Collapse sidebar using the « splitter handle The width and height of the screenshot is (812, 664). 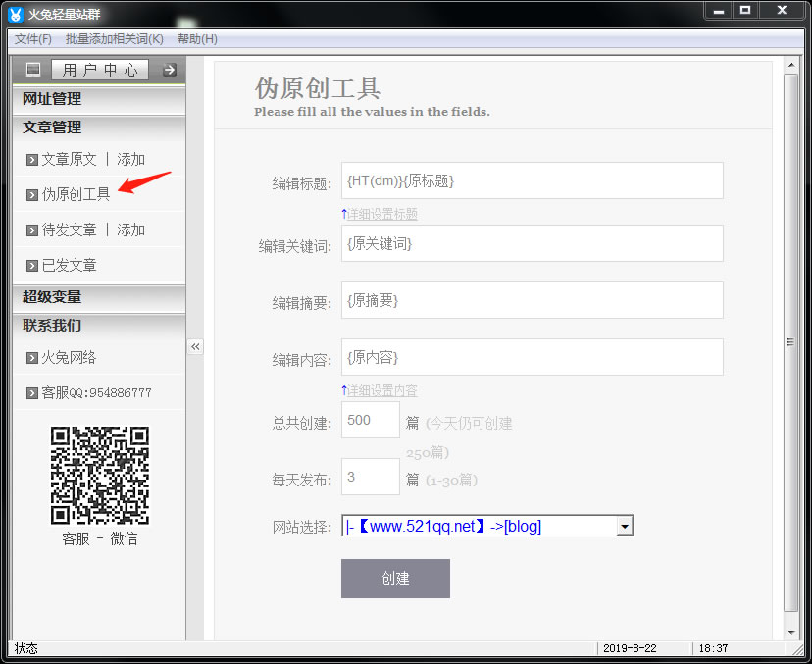click(195, 346)
